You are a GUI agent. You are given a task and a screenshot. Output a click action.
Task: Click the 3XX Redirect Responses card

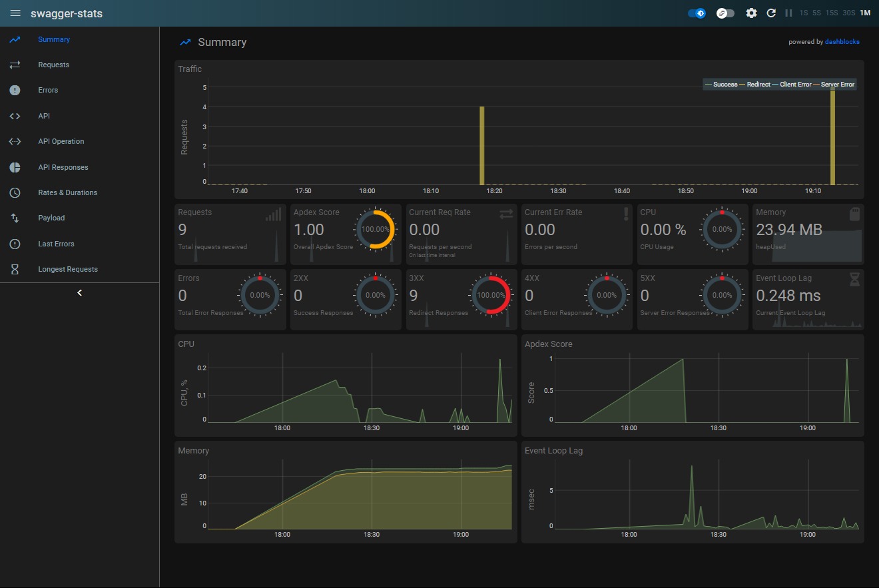tap(461, 300)
